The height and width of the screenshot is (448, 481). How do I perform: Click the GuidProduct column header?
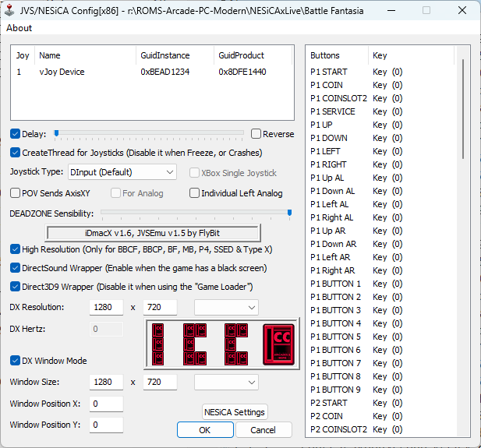pyautogui.click(x=253, y=55)
